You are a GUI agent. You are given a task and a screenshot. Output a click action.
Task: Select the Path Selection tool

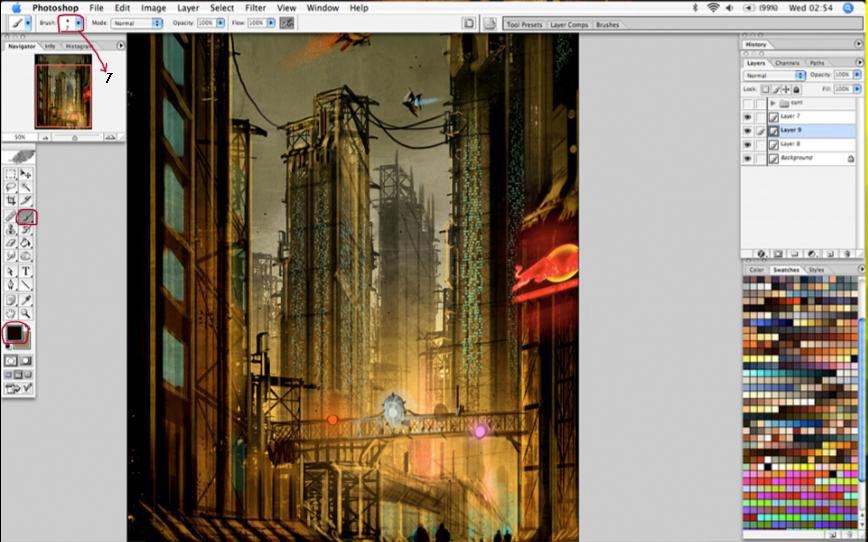11,272
